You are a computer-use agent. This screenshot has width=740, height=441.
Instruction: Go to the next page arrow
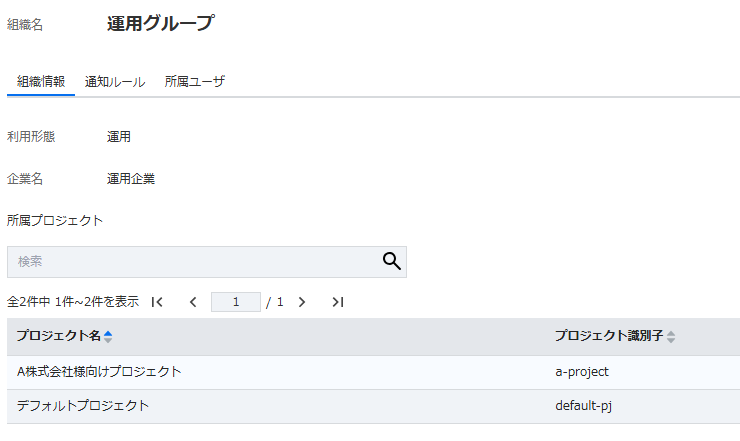pos(302,302)
